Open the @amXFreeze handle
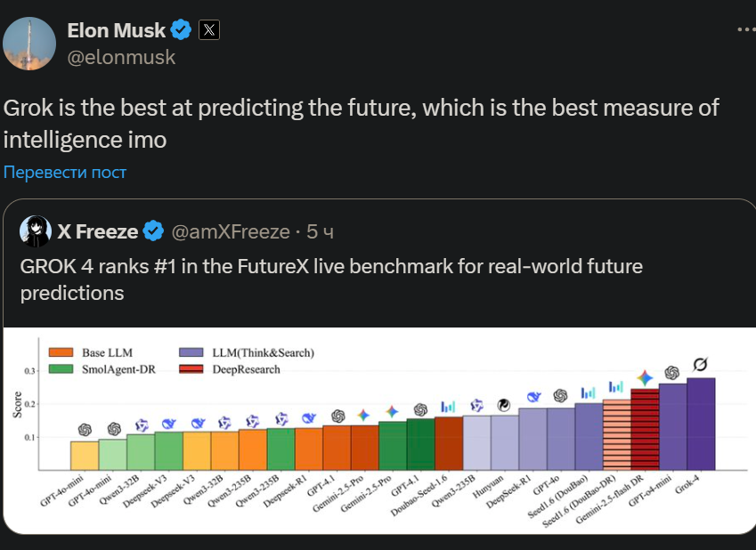The image size is (756, 550). click(x=231, y=231)
